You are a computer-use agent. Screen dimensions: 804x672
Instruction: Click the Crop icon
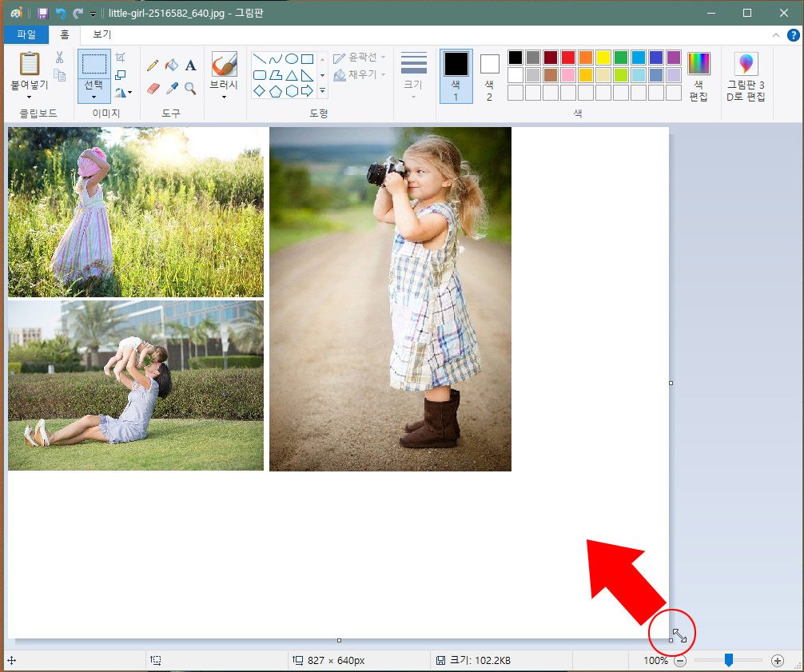pos(120,57)
